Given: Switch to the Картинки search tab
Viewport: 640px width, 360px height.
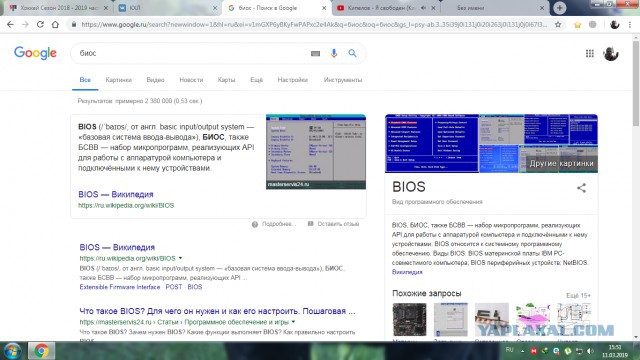Looking at the screenshot, I should (118, 80).
